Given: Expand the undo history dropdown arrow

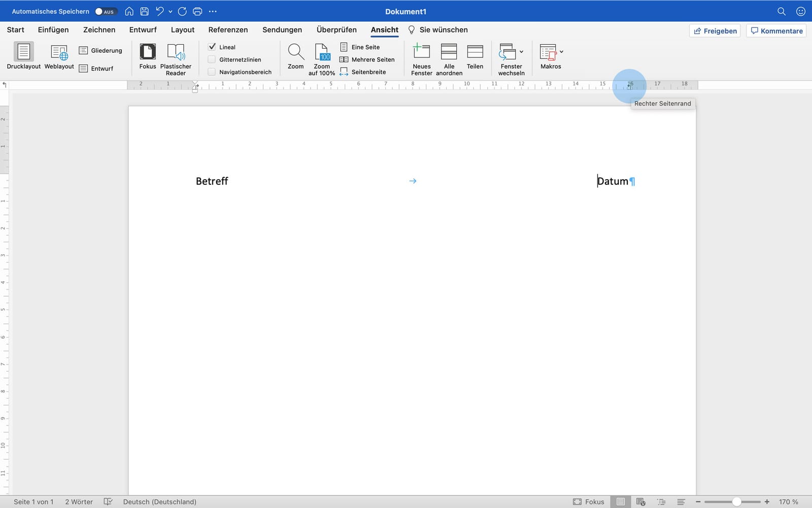Looking at the screenshot, I should point(170,11).
